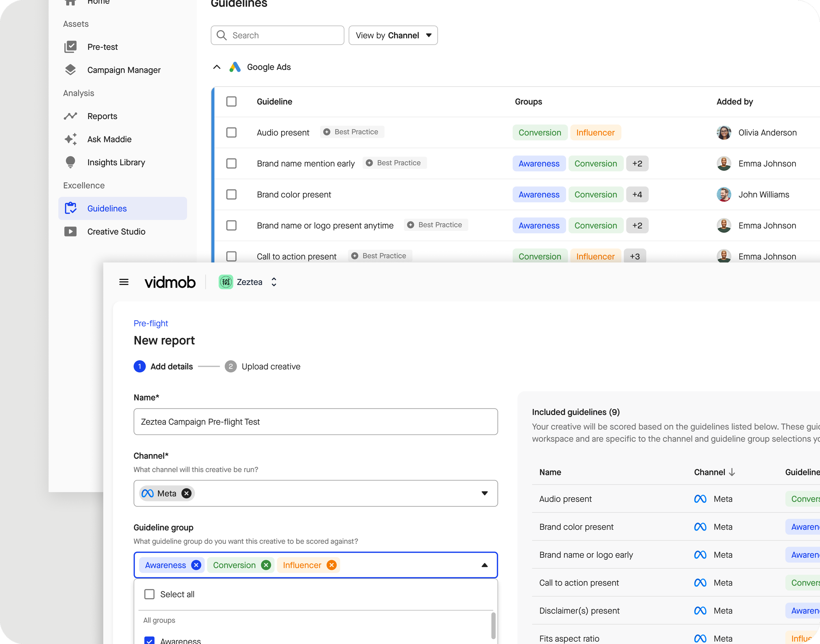Click the Campaign Manager layers icon
820x644 pixels.
pos(71,70)
